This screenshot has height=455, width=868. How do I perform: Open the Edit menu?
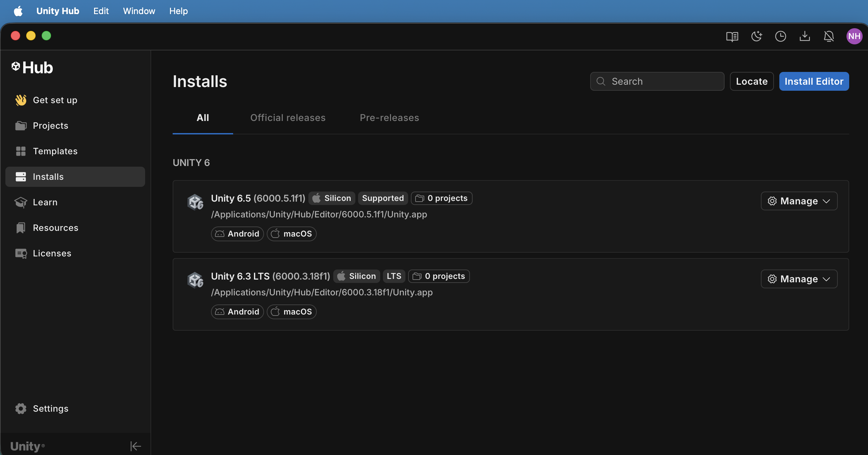[x=101, y=11]
